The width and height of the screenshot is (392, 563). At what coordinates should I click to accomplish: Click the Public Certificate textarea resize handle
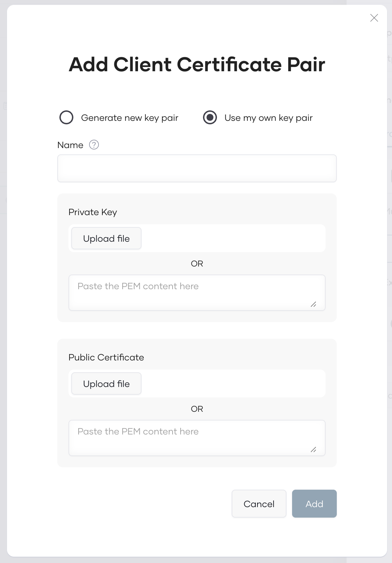coord(313,450)
